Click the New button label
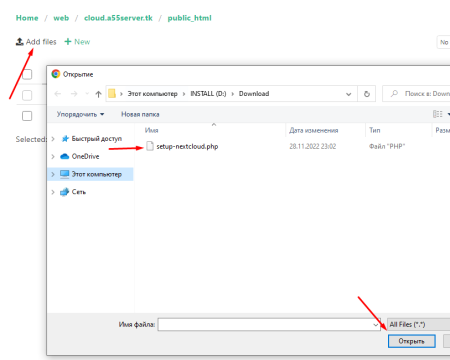Screen dimensions: 450x360 [82, 42]
